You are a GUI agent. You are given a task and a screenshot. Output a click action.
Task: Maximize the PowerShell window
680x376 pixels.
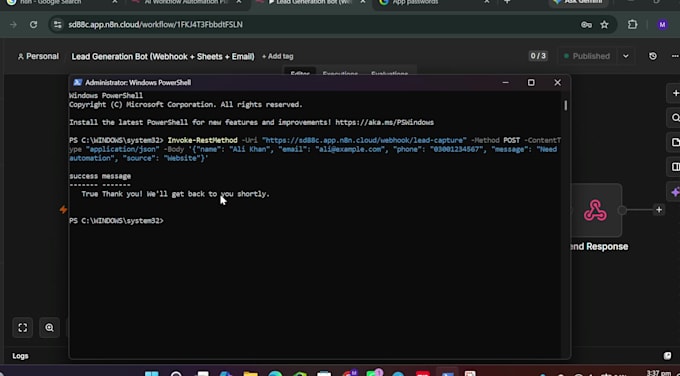531,82
